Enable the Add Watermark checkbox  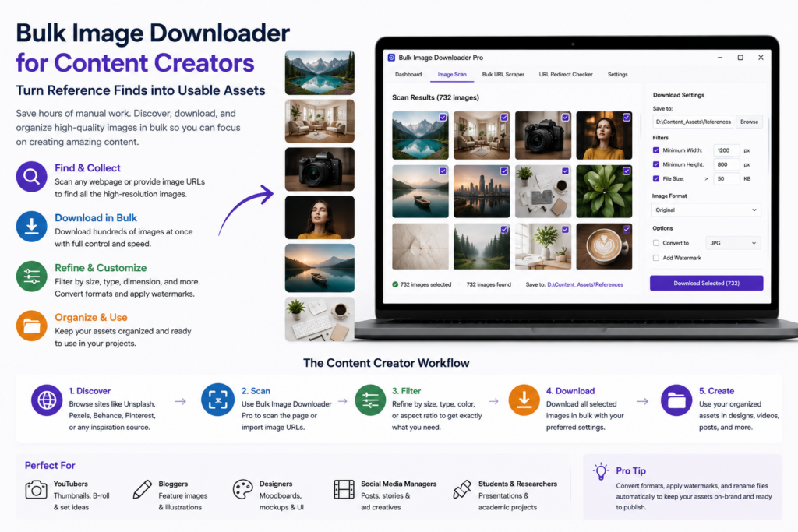[x=656, y=258]
